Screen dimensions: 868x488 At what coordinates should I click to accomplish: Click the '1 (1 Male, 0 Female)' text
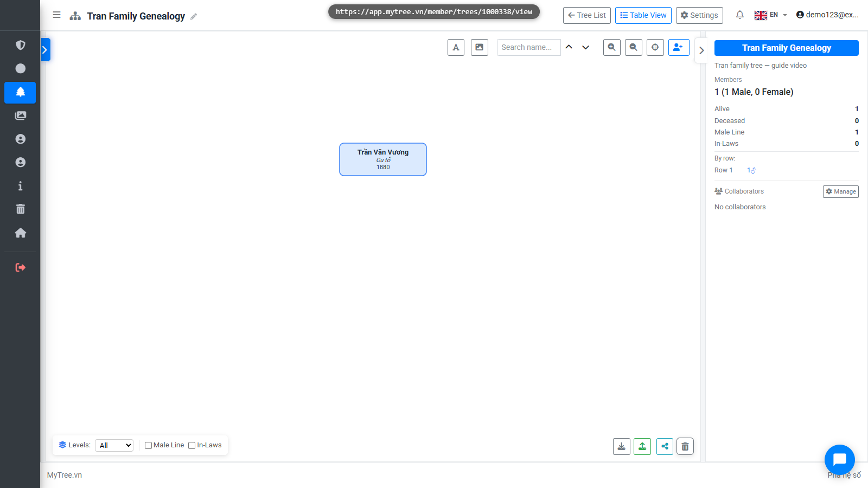pyautogui.click(x=754, y=92)
